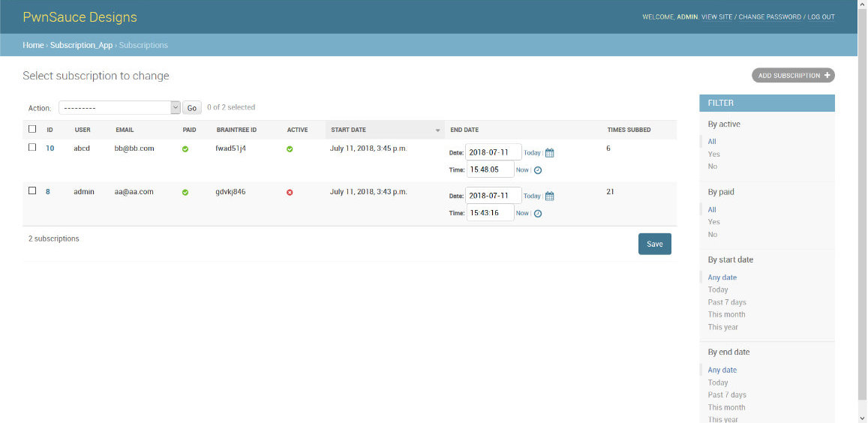Filter by start date: Past 7 days
This screenshot has width=868, height=423.
point(727,302)
